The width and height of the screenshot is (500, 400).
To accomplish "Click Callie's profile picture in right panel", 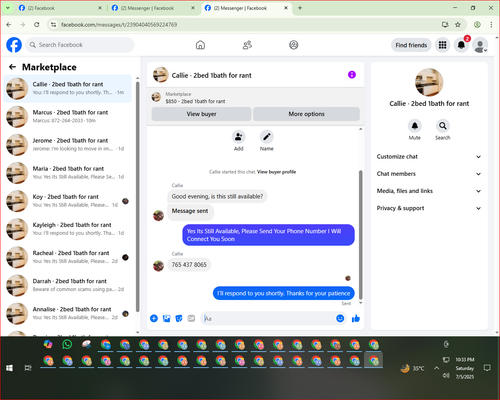I will 429,82.
